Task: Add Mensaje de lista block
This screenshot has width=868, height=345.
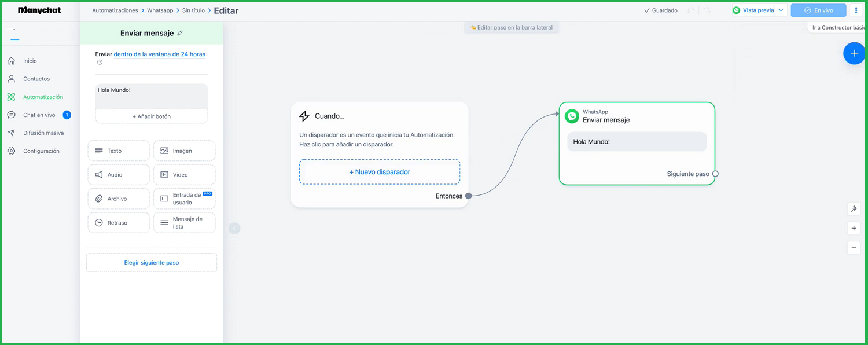Action: click(184, 223)
